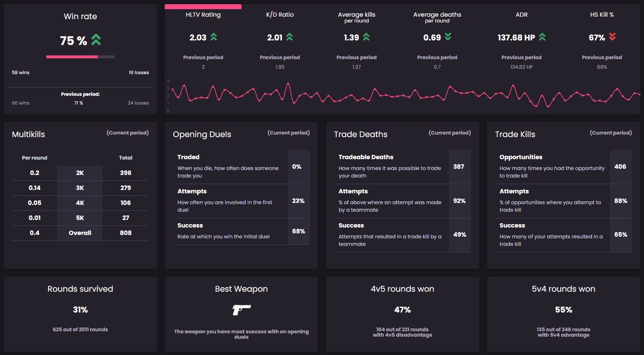Viewport: 644px width, 355px height.
Task: Click the Win rate progress bar
Action: [80, 57]
